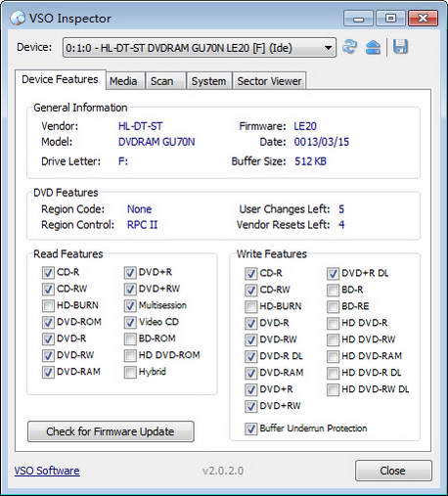Click the vendor value HL-DT-ST
This screenshot has height=496, width=448.
coord(140,126)
